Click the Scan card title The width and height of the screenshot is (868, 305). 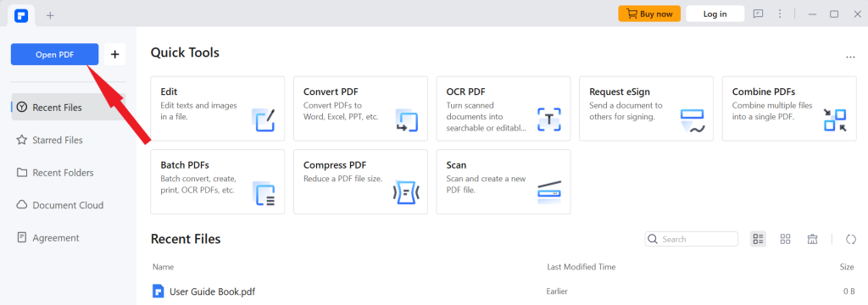pyautogui.click(x=456, y=165)
